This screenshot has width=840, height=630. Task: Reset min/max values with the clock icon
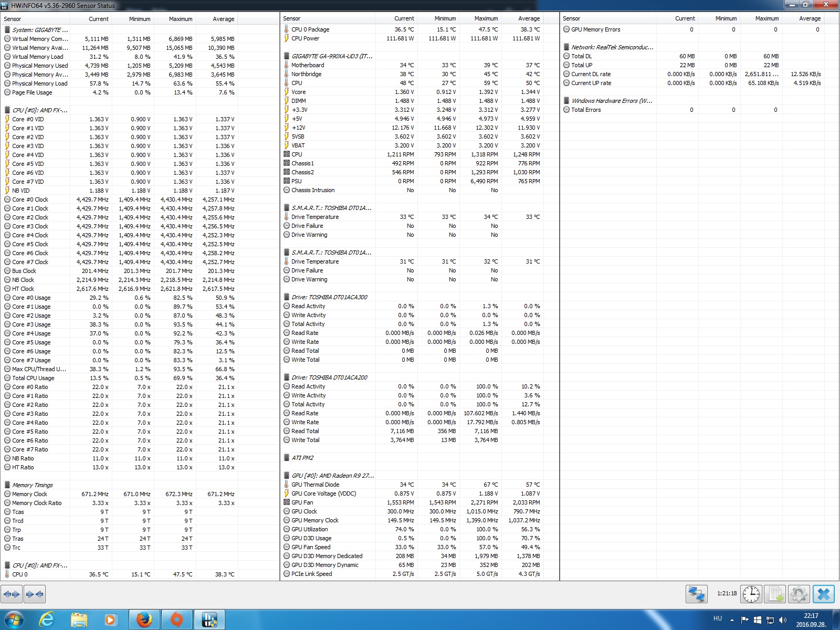tap(751, 594)
